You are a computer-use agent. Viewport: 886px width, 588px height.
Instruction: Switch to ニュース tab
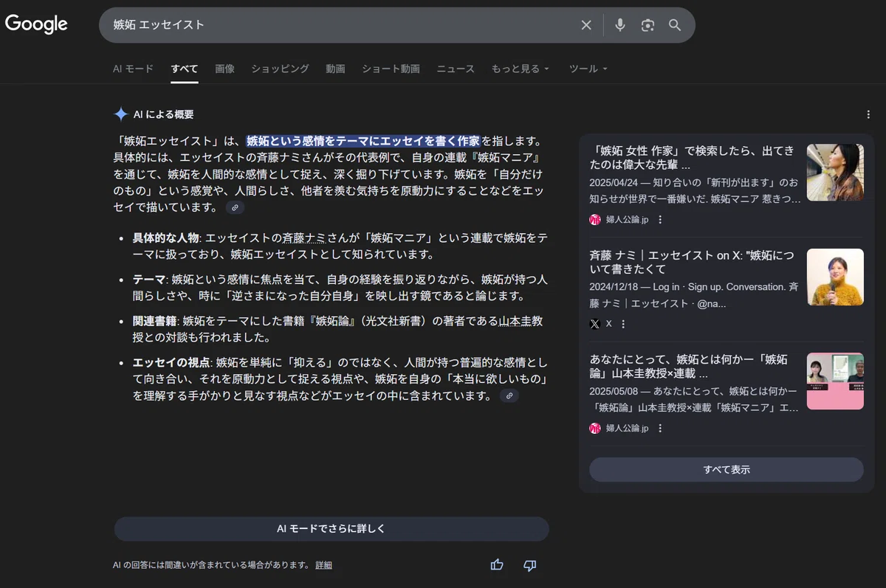click(456, 69)
